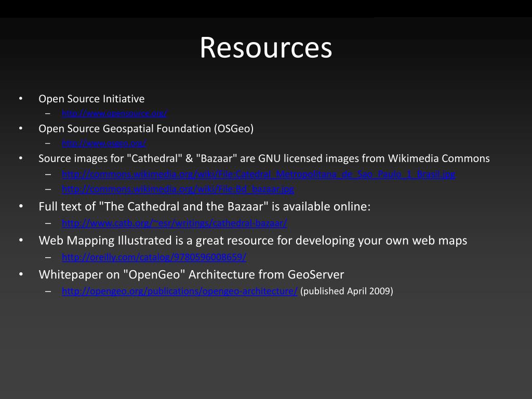This screenshot has height=399, width=532.
Task: Select the "Whitepaper on OpenGeo Architecture" line
Action: pos(191,274)
